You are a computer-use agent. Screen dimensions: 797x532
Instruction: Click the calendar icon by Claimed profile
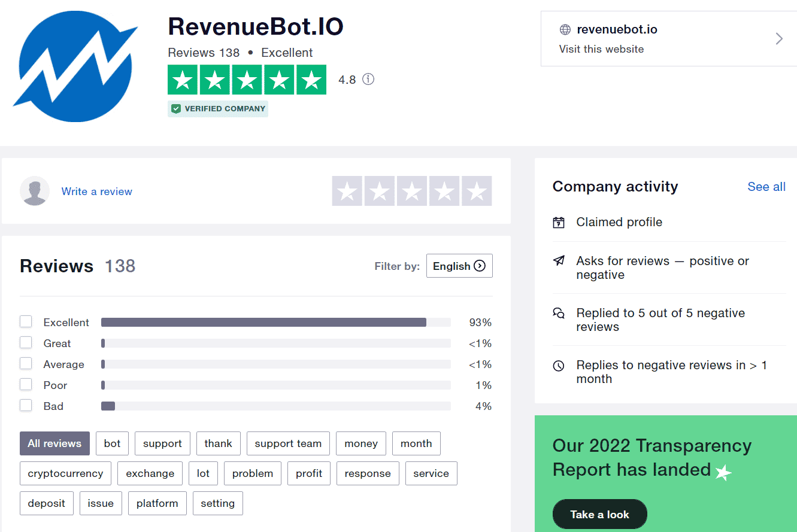click(559, 223)
